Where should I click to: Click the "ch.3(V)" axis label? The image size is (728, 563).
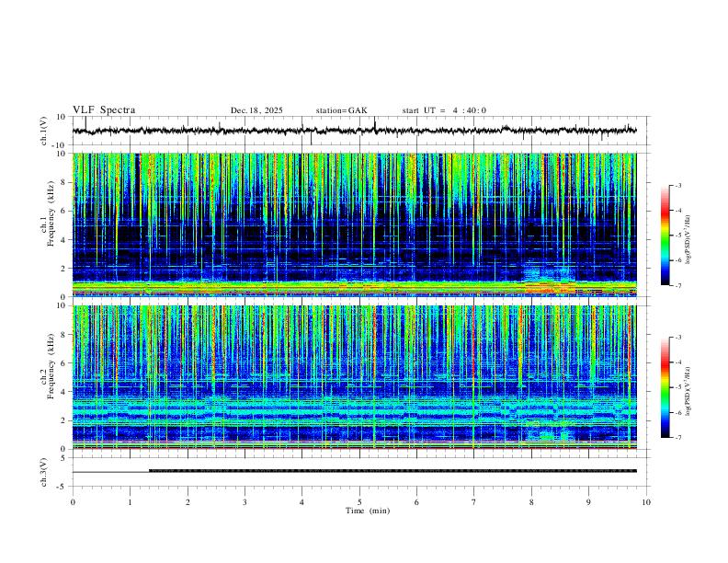(x=44, y=472)
